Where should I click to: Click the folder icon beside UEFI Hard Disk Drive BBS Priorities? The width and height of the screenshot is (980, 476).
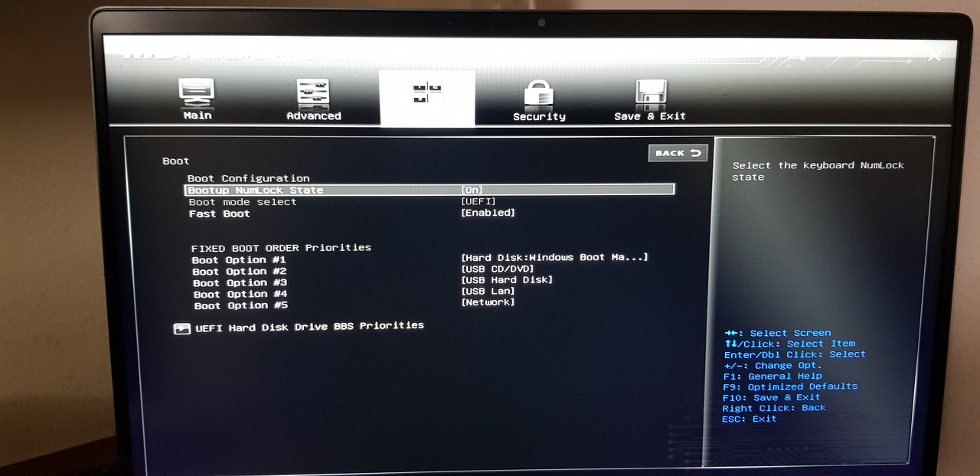pos(181,328)
